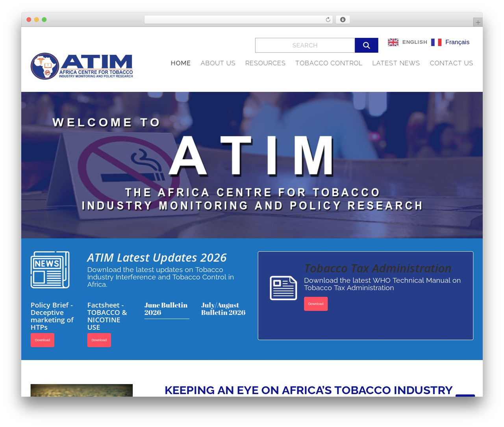Screen dimensions: 504x427
Task: Open the HOME menu item
Action: [181, 63]
